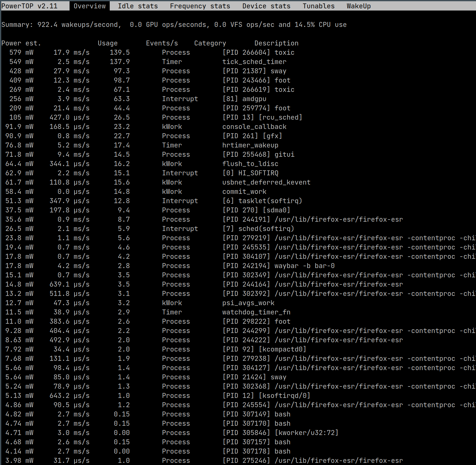
Task: Select the [PID 307170] bash row
Action: click(238, 424)
